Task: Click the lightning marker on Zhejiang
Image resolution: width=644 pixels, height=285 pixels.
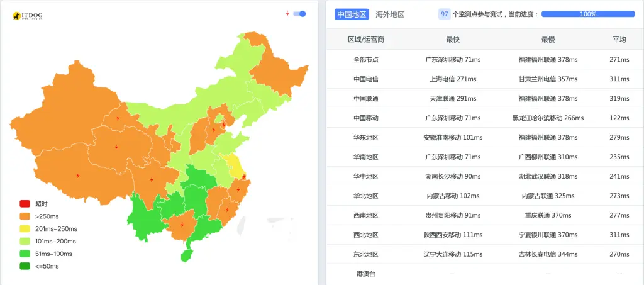Action: tap(238, 189)
